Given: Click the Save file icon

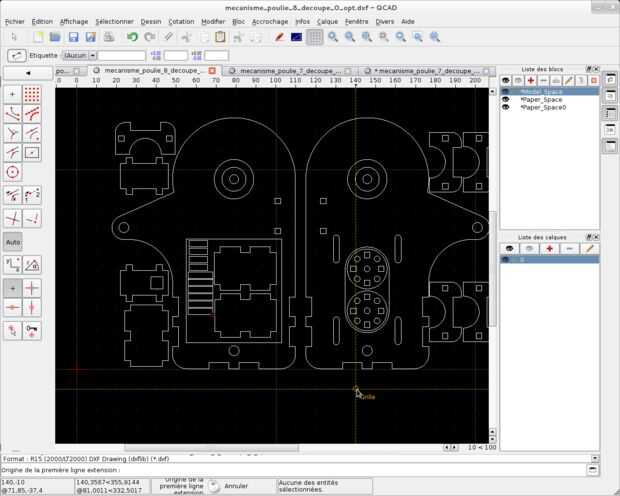Looking at the screenshot, I should 72,37.
